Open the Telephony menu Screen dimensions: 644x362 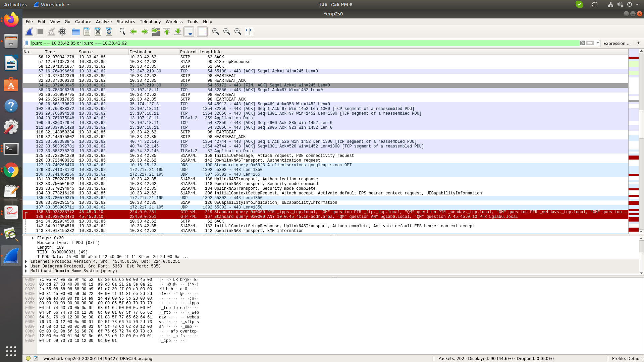coord(150,21)
